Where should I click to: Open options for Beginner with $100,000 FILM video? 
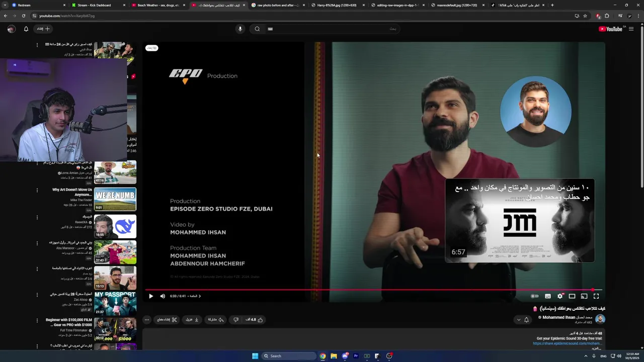(x=37, y=320)
